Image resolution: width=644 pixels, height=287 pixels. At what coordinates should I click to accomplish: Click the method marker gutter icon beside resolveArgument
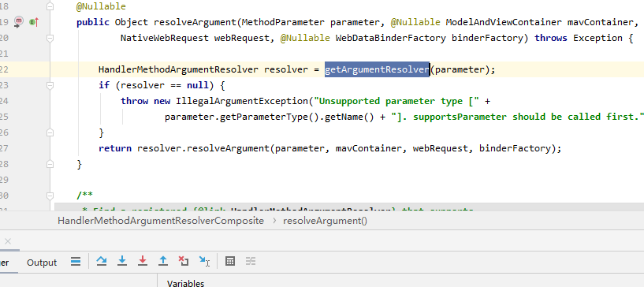(x=19, y=21)
